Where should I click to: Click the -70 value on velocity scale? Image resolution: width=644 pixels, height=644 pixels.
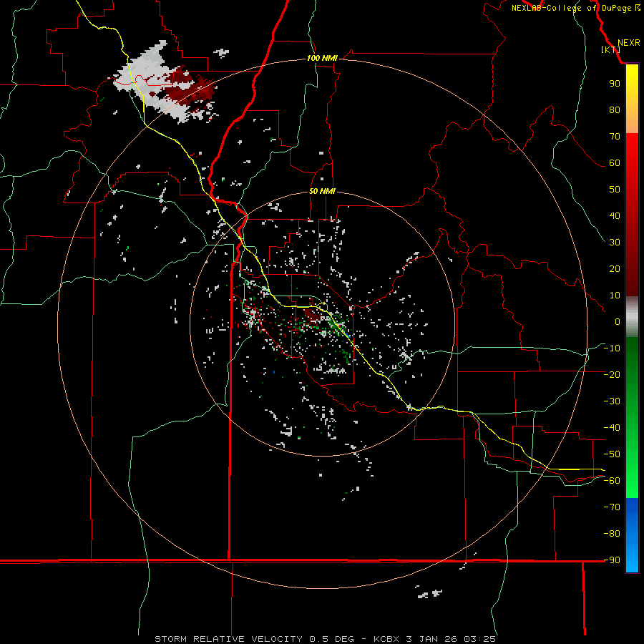(x=612, y=507)
